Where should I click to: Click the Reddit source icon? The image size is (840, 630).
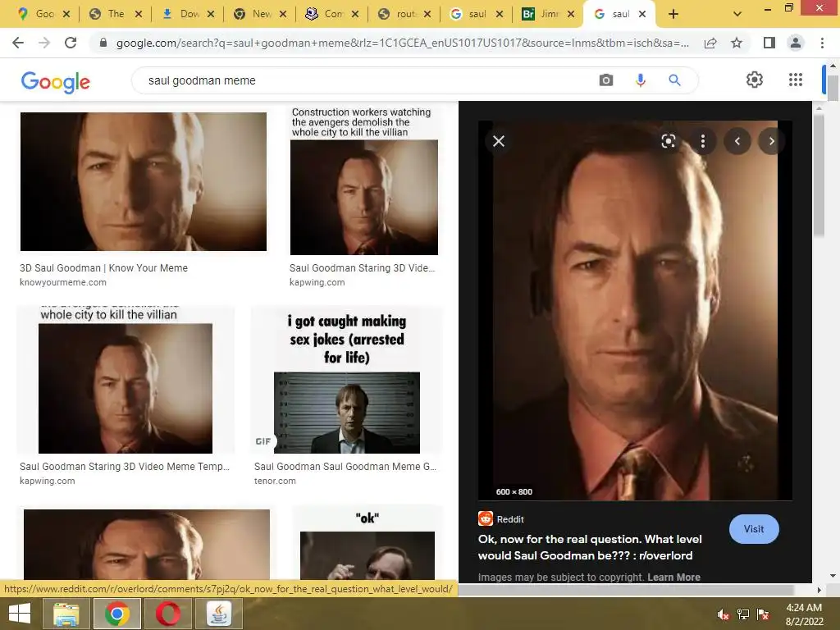486,518
